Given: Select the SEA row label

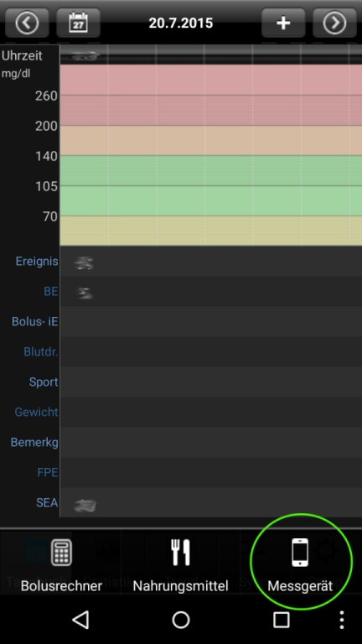Looking at the screenshot, I should point(47,503).
